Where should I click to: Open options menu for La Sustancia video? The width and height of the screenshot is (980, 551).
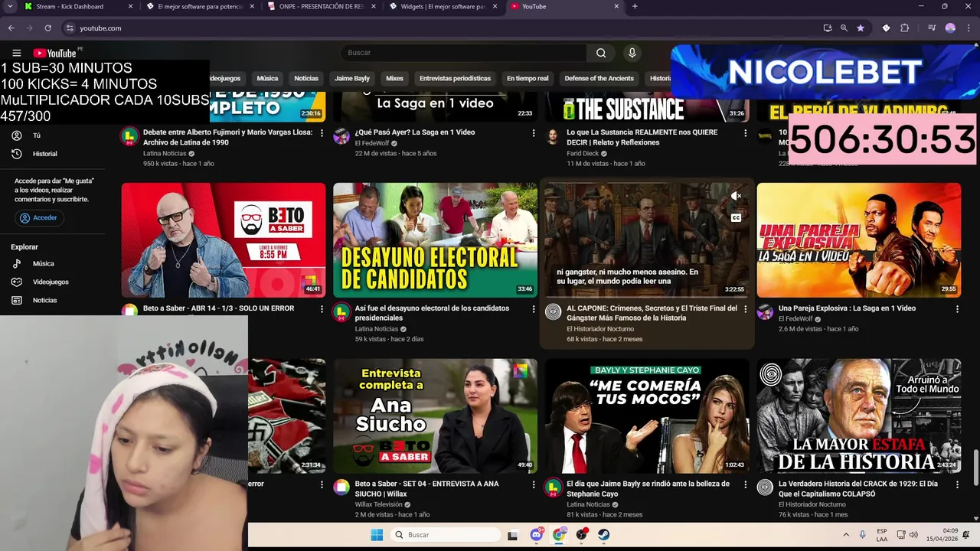coord(745,133)
